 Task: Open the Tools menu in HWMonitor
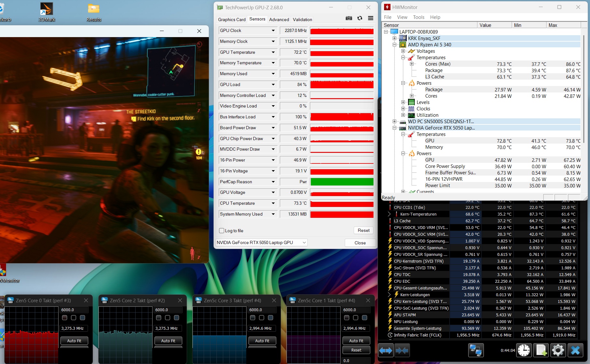[418, 17]
